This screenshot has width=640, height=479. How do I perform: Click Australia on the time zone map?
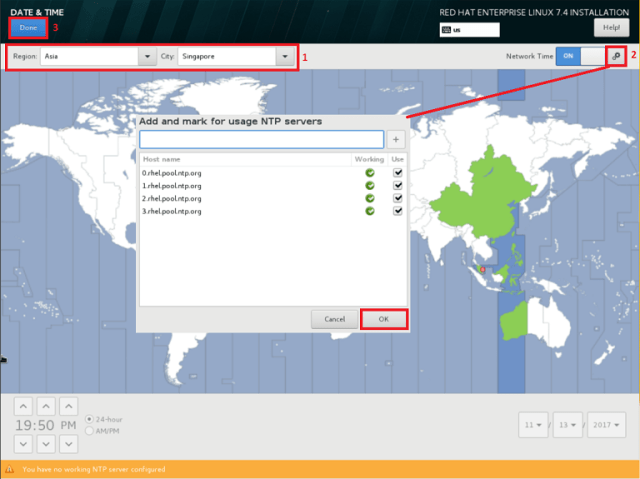[x=536, y=322]
